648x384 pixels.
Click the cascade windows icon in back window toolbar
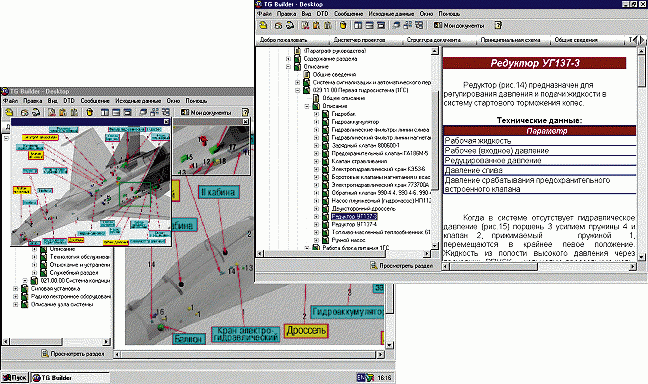click(143, 112)
